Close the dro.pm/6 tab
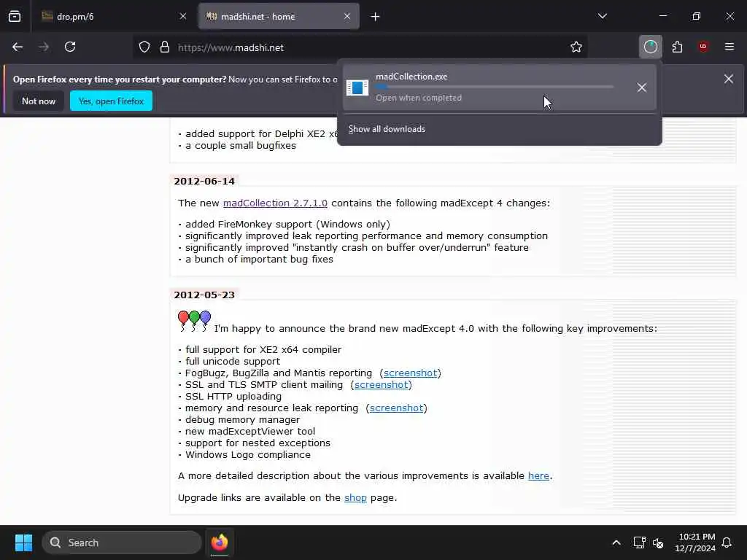747x560 pixels. pos(183,17)
